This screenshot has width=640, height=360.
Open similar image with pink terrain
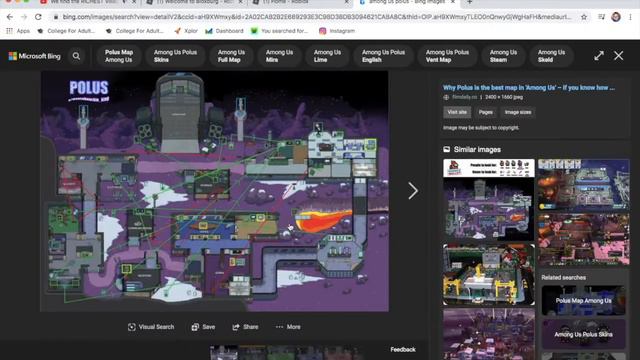click(584, 240)
